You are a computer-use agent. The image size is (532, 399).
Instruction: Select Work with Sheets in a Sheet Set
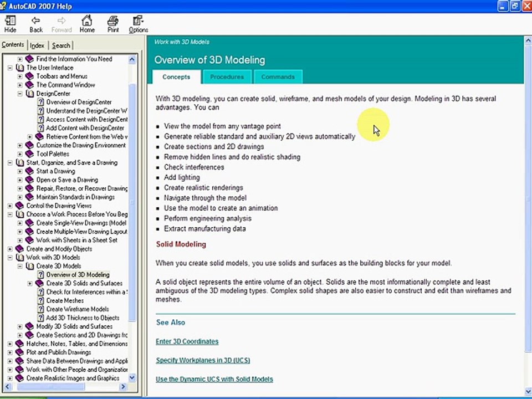tap(76, 240)
